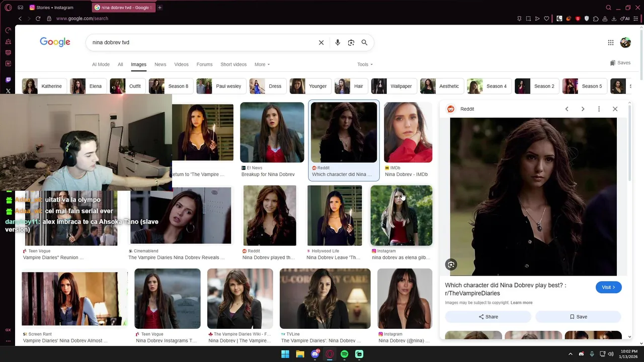The width and height of the screenshot is (644, 362).
Task: Open the Google apps grid
Action: (610, 43)
